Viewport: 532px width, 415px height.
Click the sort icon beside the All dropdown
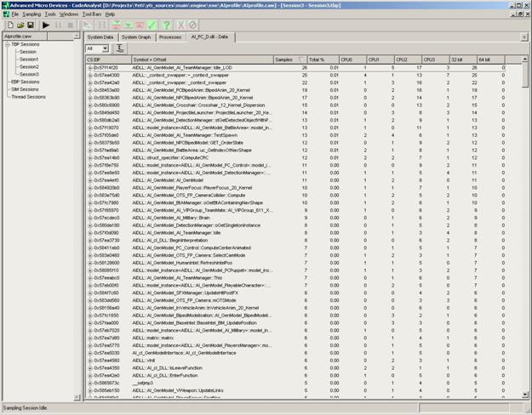(x=120, y=48)
